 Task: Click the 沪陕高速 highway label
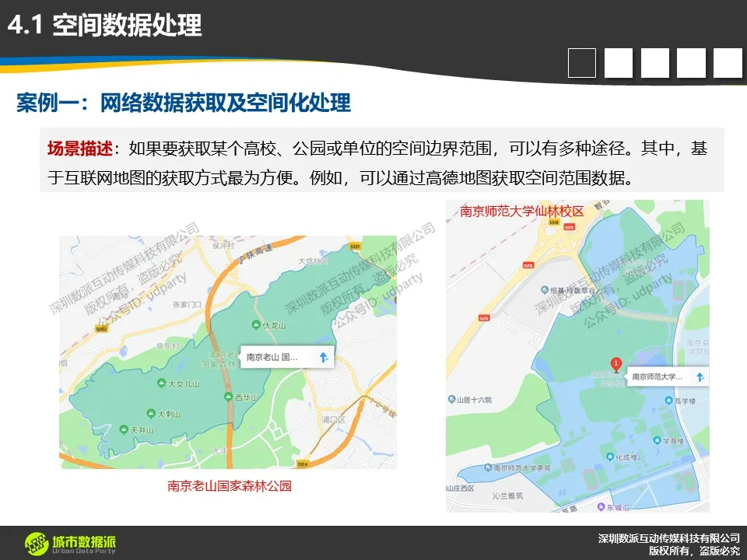(256, 254)
